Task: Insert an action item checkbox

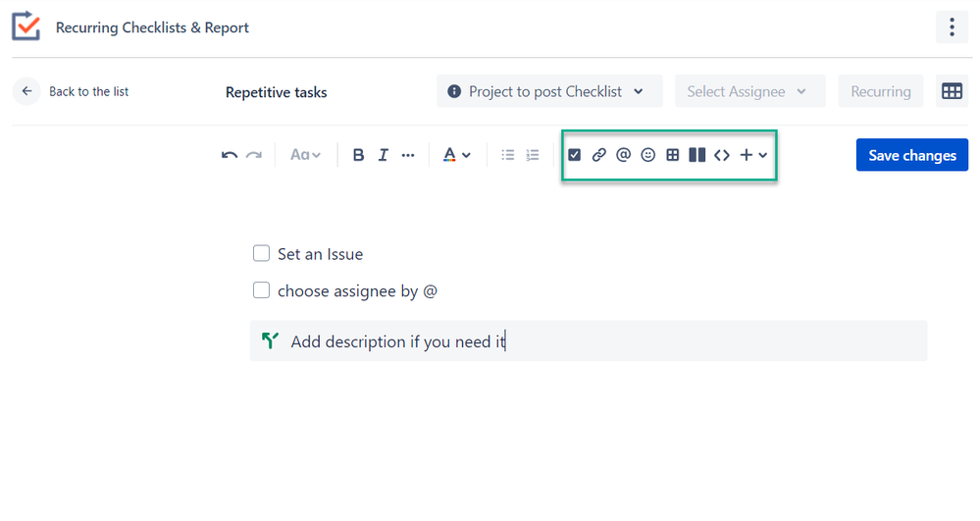Action: 575,155
